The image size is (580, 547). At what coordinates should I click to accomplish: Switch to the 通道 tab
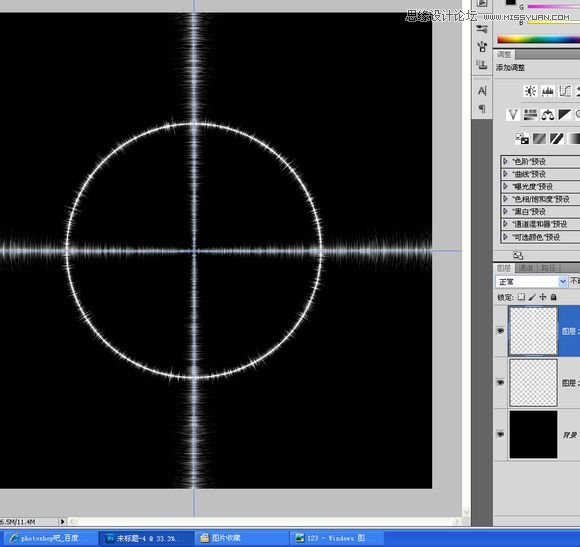tap(526, 268)
